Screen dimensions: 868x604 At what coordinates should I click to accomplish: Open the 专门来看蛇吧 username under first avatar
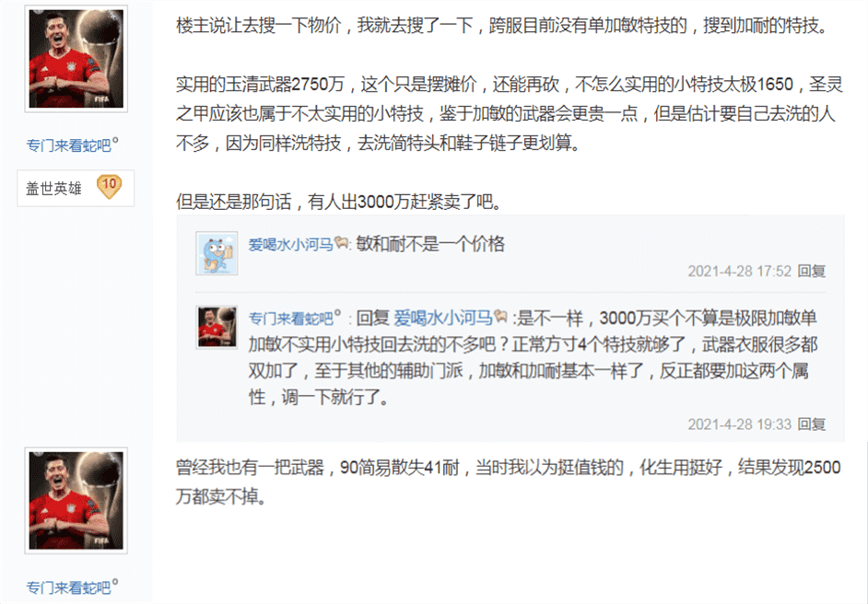[x=68, y=145]
